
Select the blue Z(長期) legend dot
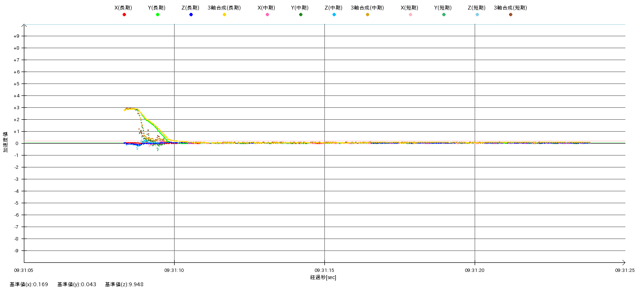191,15
